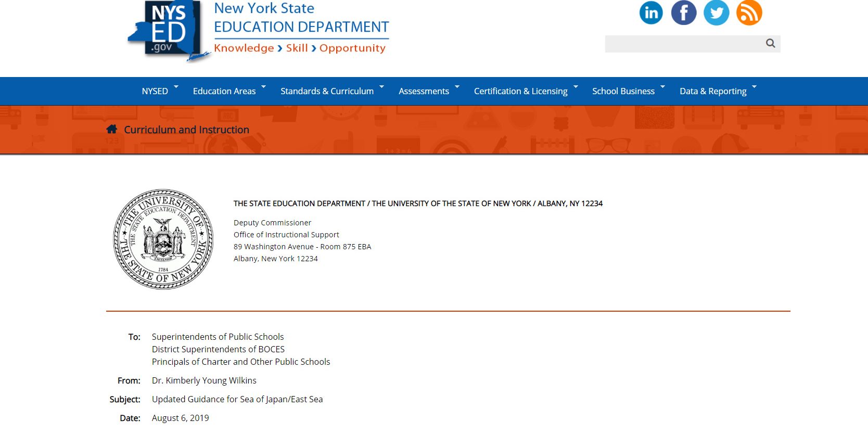Open the LinkedIn social icon

[650, 12]
